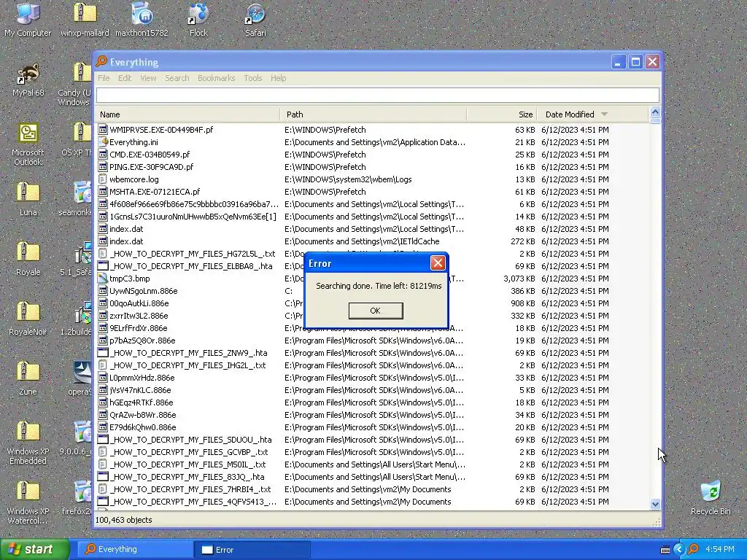Click tray expand arrow icon

pyautogui.click(x=679, y=550)
